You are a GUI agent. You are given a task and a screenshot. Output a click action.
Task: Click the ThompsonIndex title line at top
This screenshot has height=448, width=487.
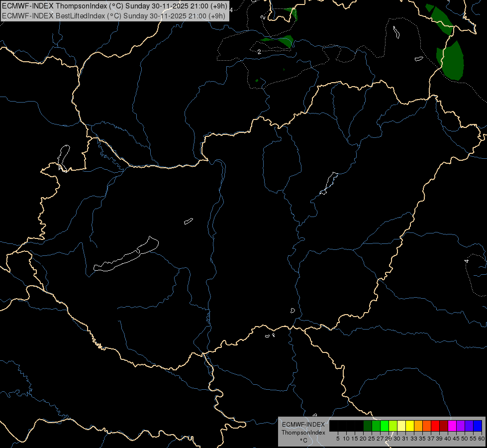(x=114, y=5)
